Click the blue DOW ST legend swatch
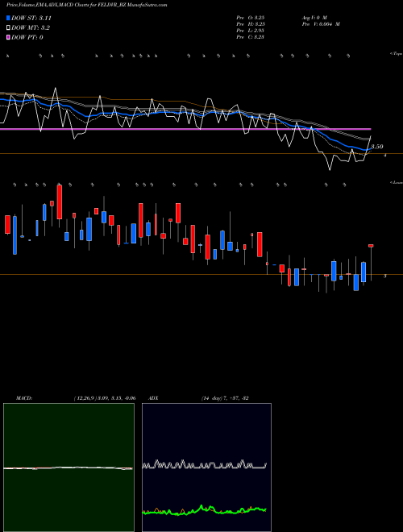This screenshot has width=403, height=532. coord(9,18)
